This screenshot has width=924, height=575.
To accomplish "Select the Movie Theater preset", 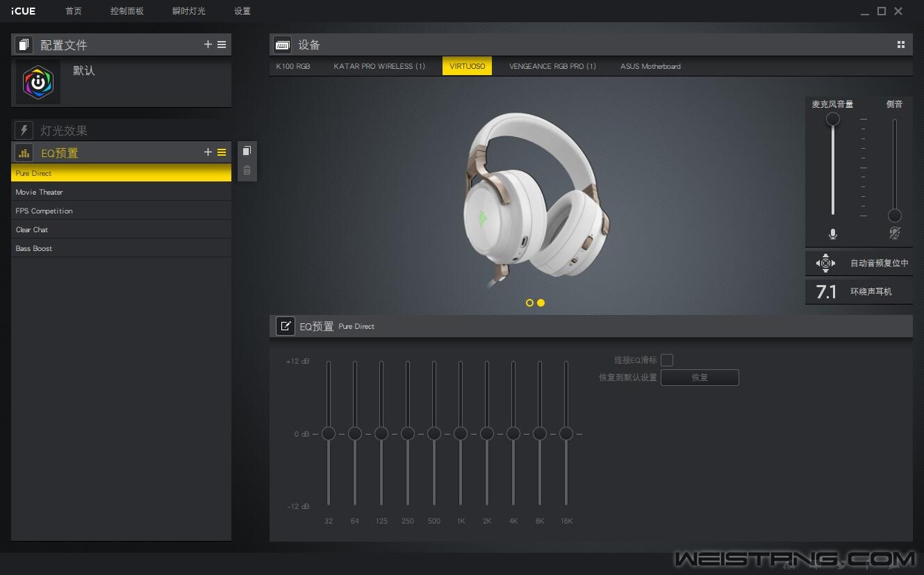I will (x=121, y=192).
